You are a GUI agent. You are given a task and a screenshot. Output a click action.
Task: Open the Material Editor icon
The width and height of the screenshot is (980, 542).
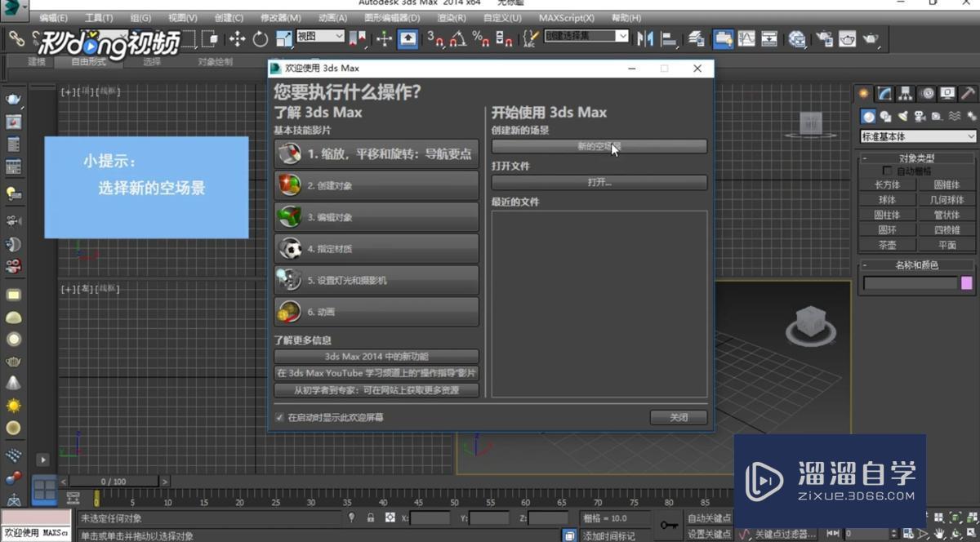[x=797, y=38]
